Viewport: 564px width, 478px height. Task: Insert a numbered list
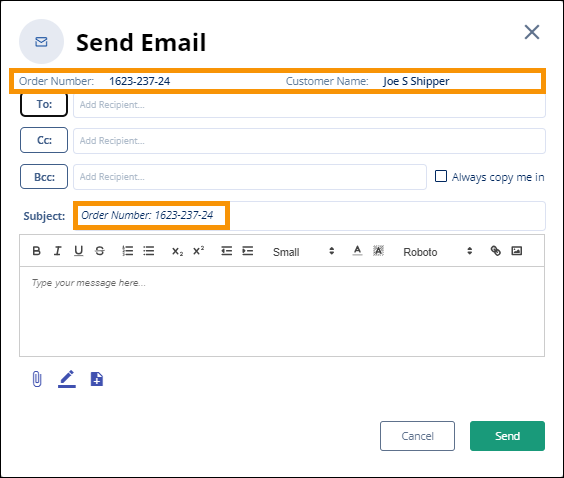pos(128,251)
